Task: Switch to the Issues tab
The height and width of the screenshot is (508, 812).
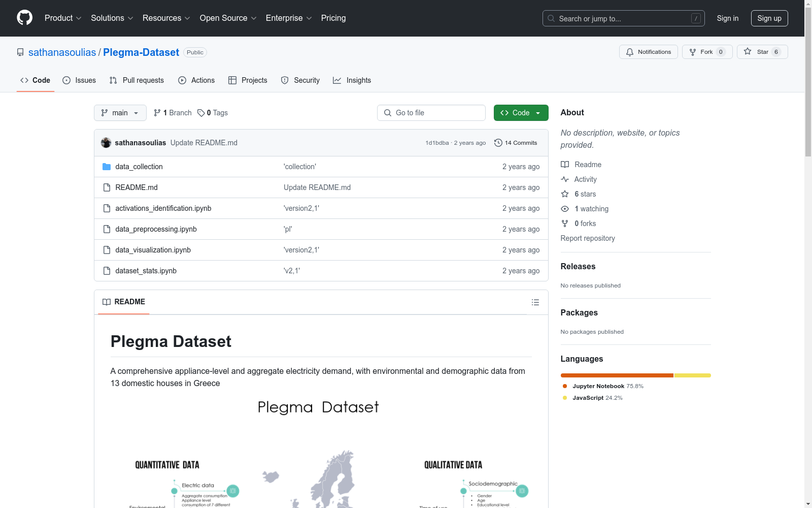Action: point(79,80)
